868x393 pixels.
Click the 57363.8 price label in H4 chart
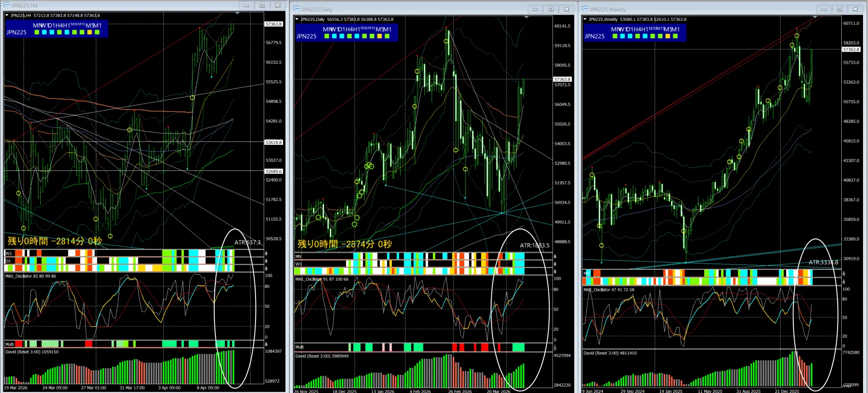tap(274, 24)
